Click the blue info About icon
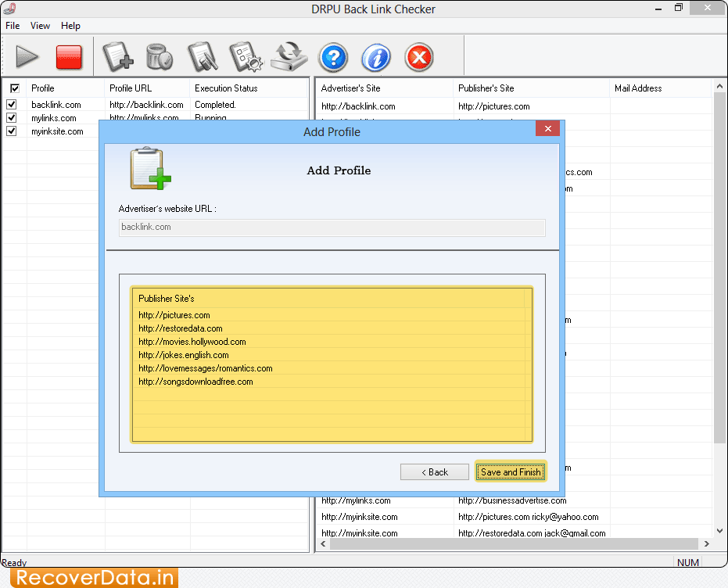The width and height of the screenshot is (728, 588). (x=376, y=58)
